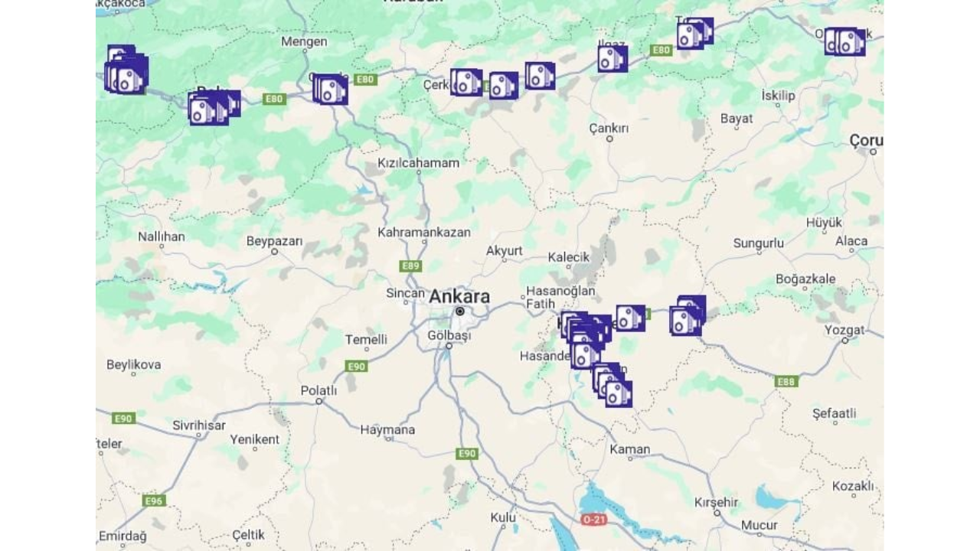Click the camera cluster west of Yozgat on E88

coord(688,316)
